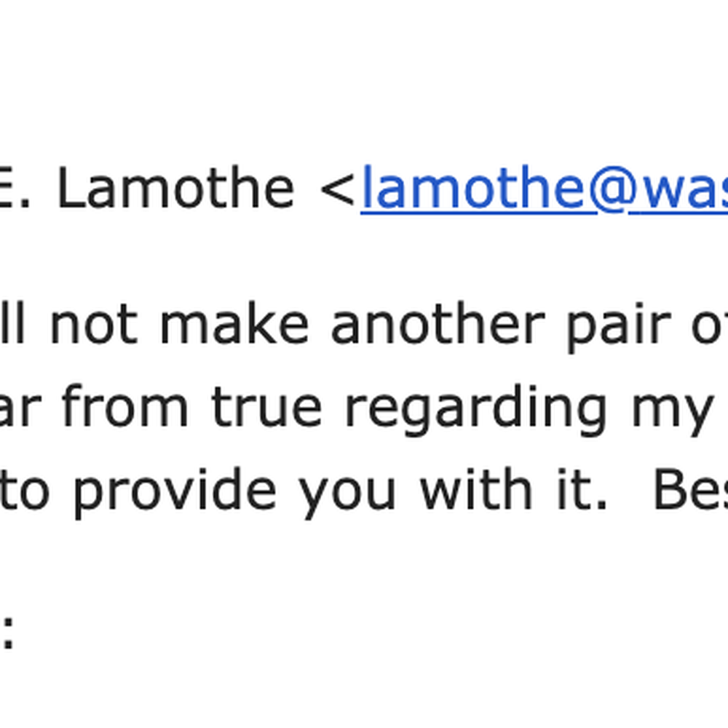Click the word 'regarding' in message

[475, 408]
